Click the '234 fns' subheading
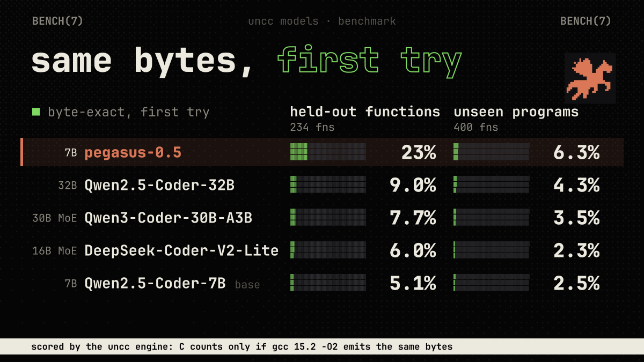The height and width of the screenshot is (362, 644). (x=312, y=128)
